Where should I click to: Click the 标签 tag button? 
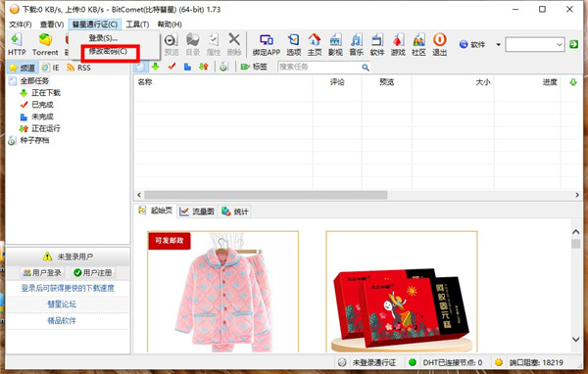click(254, 67)
